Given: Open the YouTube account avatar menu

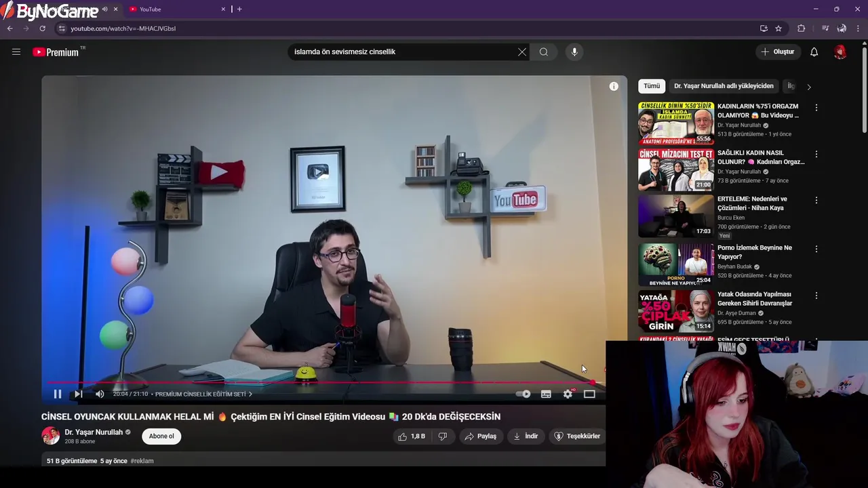Looking at the screenshot, I should tap(840, 52).
